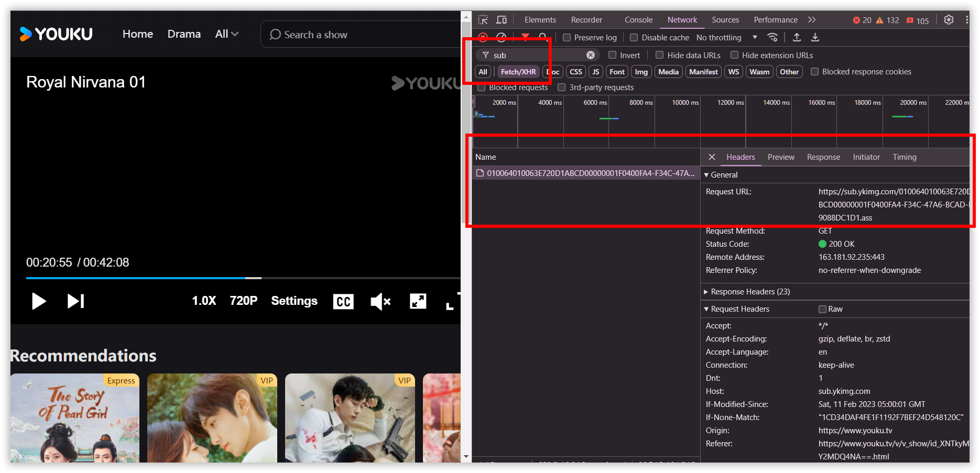Open the Response tab of request

click(823, 157)
